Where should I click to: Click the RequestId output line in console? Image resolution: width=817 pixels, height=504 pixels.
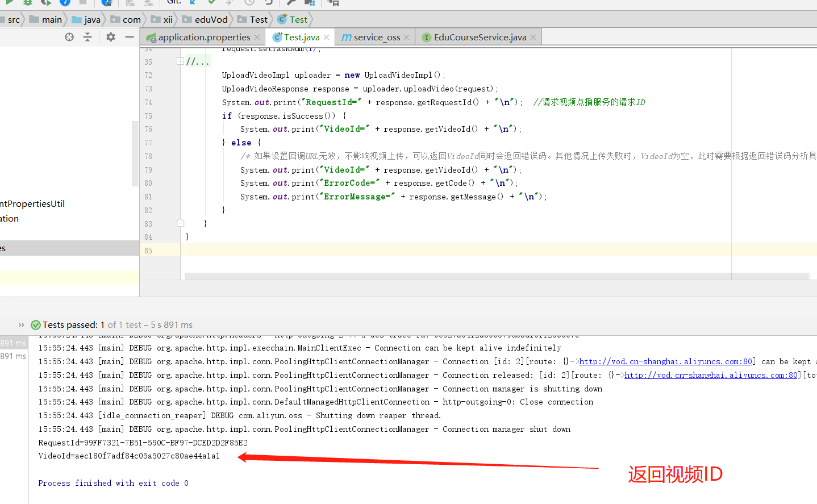coord(143,443)
